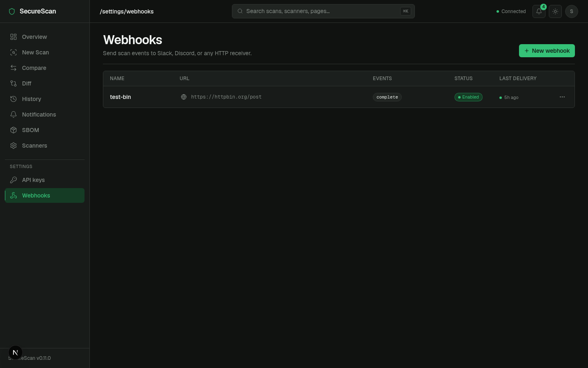Click the Enabled status badge
Viewport: 588px width, 368px height.
pos(468,97)
